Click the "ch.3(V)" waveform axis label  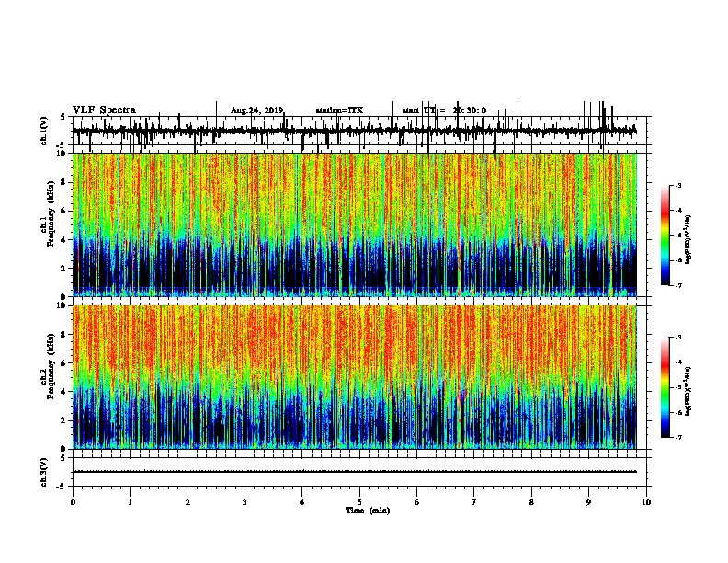tap(43, 472)
